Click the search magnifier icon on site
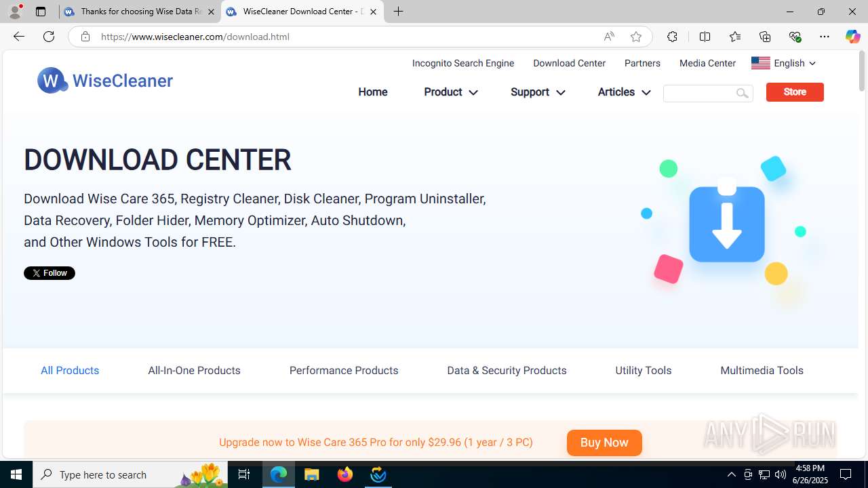 click(743, 93)
